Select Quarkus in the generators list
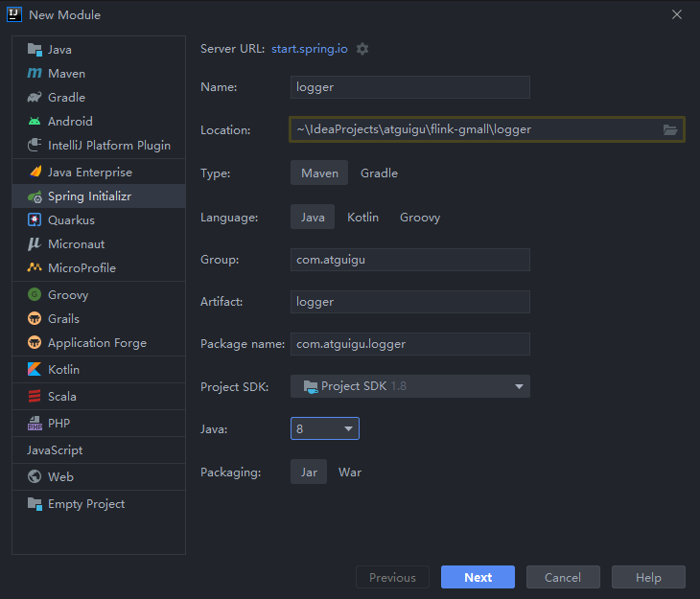 (99, 220)
